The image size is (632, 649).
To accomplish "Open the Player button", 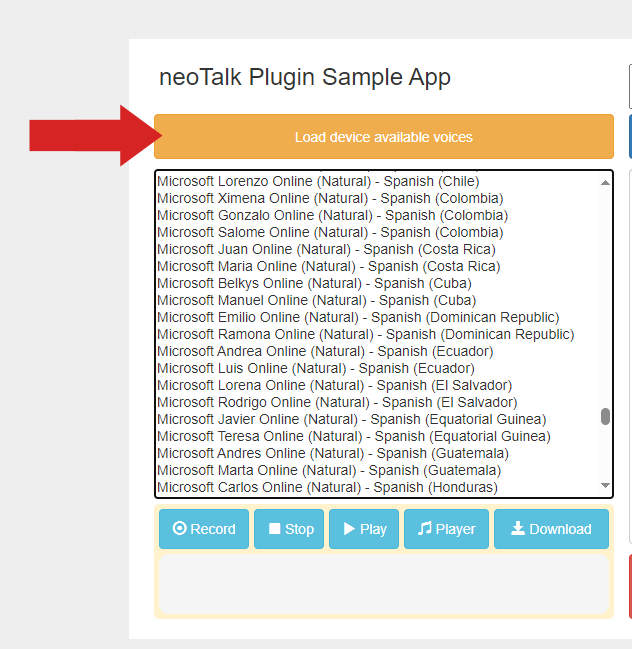I will 446,529.
